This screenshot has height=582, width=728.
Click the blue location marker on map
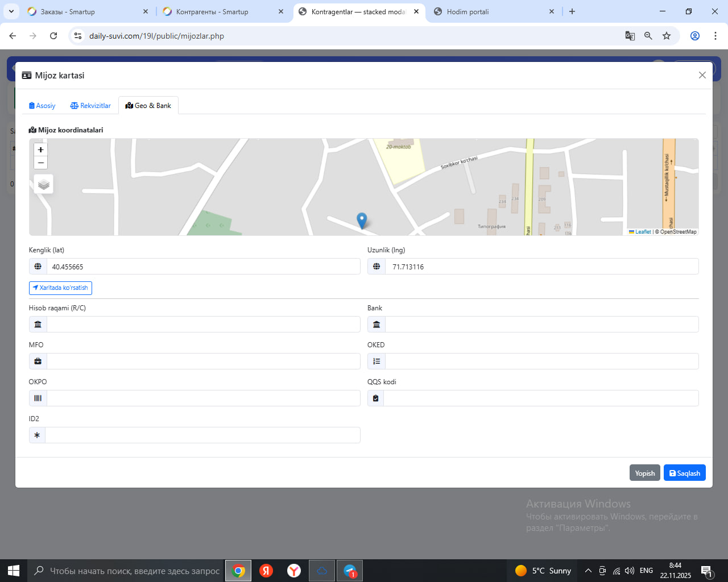(362, 220)
